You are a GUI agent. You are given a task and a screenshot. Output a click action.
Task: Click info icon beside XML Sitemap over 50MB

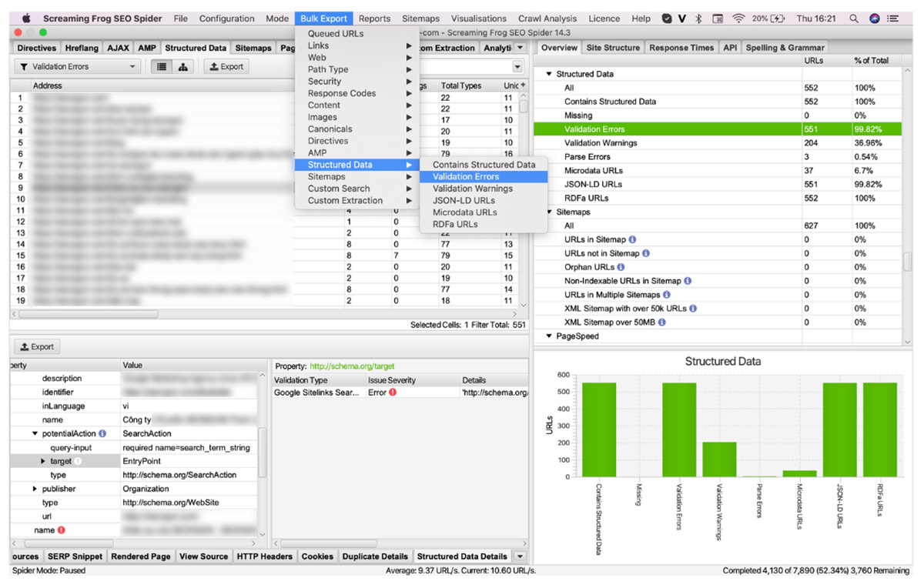(661, 322)
